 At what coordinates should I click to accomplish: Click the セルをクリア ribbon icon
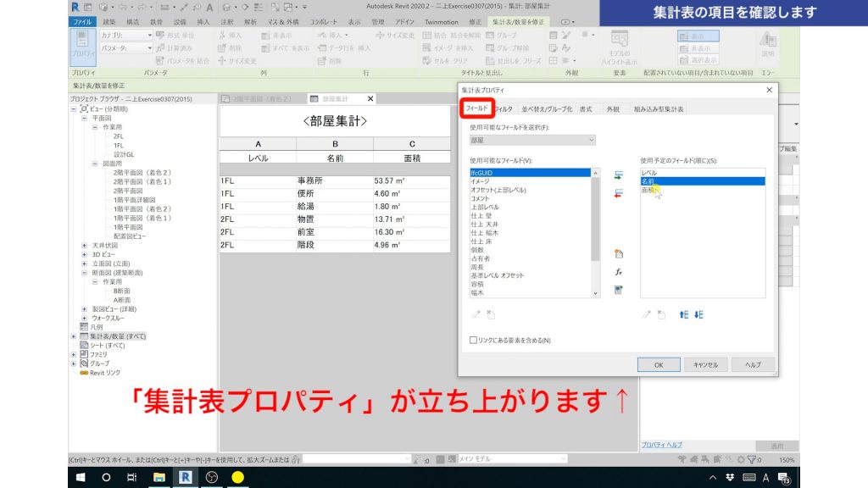click(x=445, y=59)
